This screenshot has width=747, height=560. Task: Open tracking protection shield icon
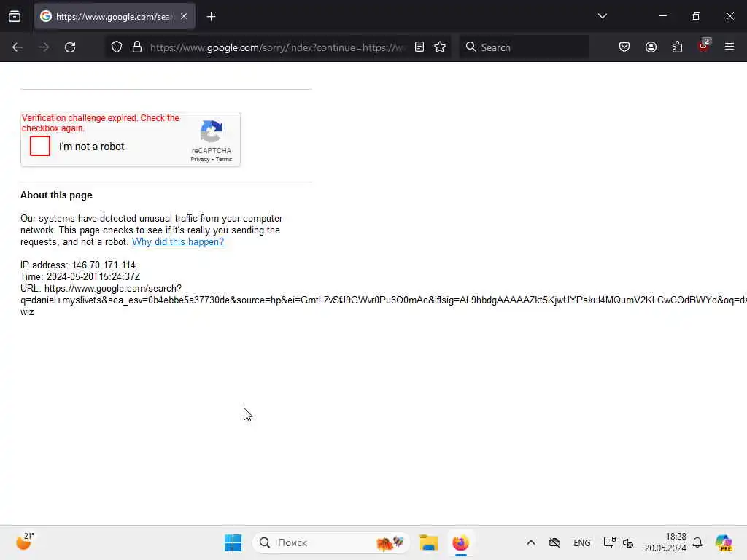[117, 47]
